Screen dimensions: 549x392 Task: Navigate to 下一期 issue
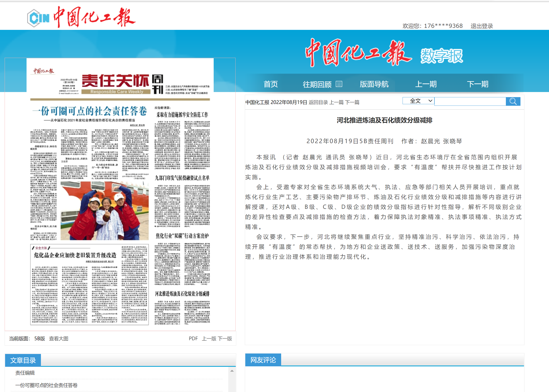click(477, 84)
